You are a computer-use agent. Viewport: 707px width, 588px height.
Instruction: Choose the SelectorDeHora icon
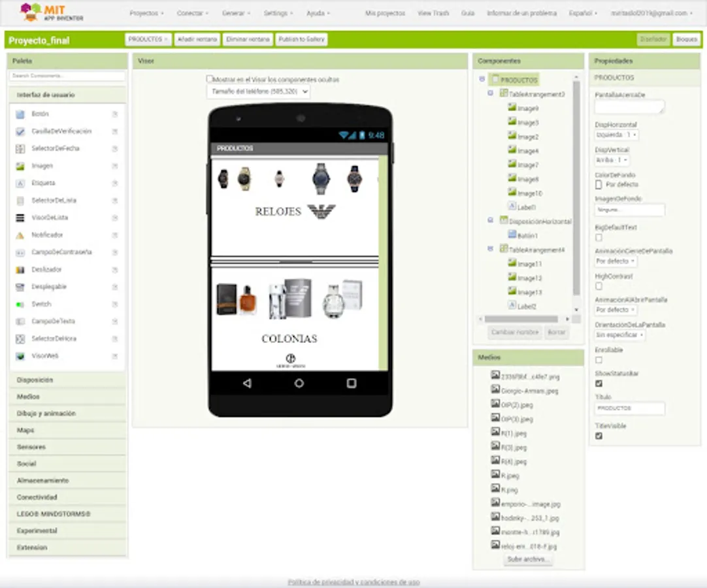(x=20, y=338)
